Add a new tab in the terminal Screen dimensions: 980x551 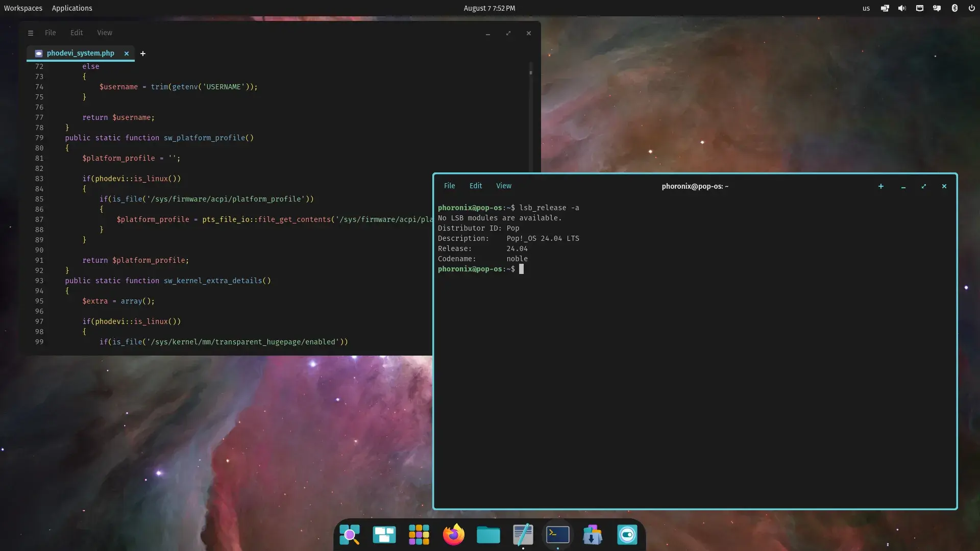click(881, 186)
